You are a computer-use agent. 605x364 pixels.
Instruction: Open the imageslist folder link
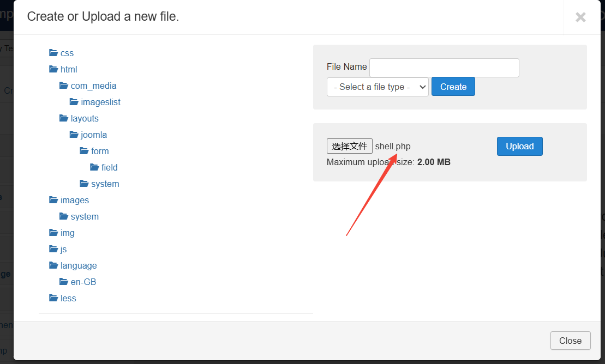coord(101,102)
